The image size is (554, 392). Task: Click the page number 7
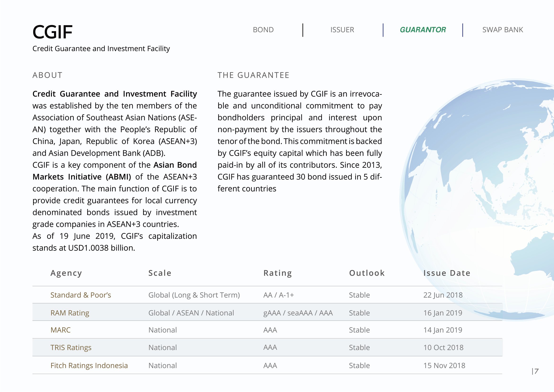[x=536, y=371]
